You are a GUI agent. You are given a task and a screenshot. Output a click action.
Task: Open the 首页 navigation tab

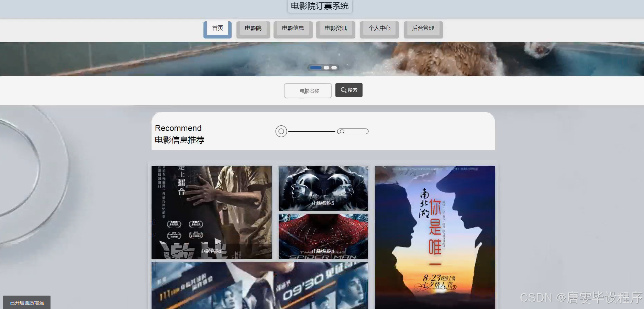click(x=218, y=30)
